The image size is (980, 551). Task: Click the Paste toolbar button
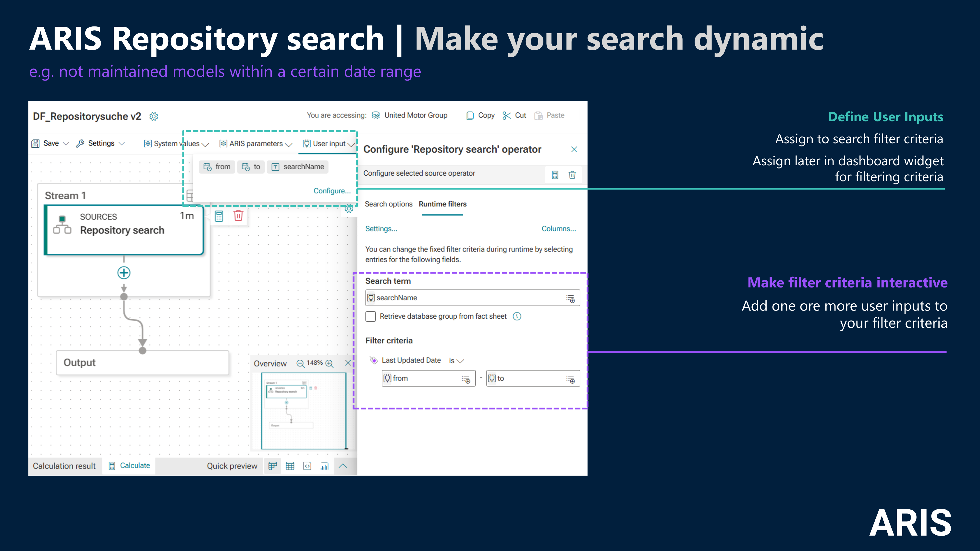pos(549,115)
